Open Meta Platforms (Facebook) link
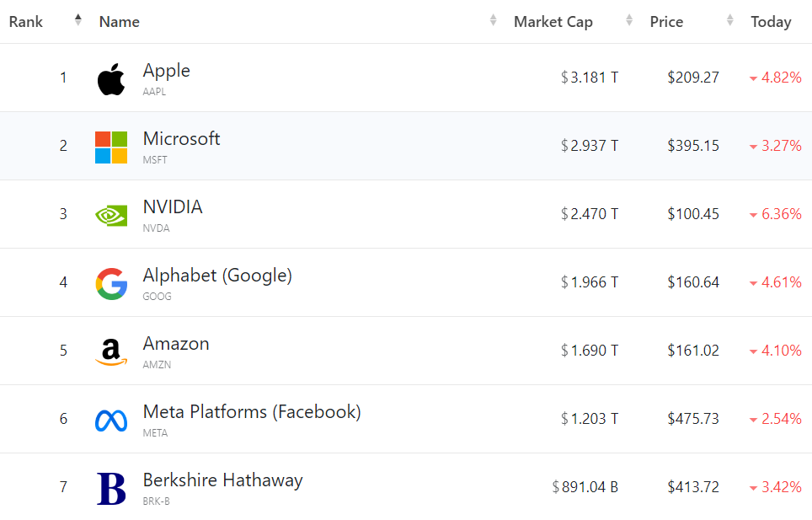Viewport: 812px width, 520px height. [x=252, y=412]
